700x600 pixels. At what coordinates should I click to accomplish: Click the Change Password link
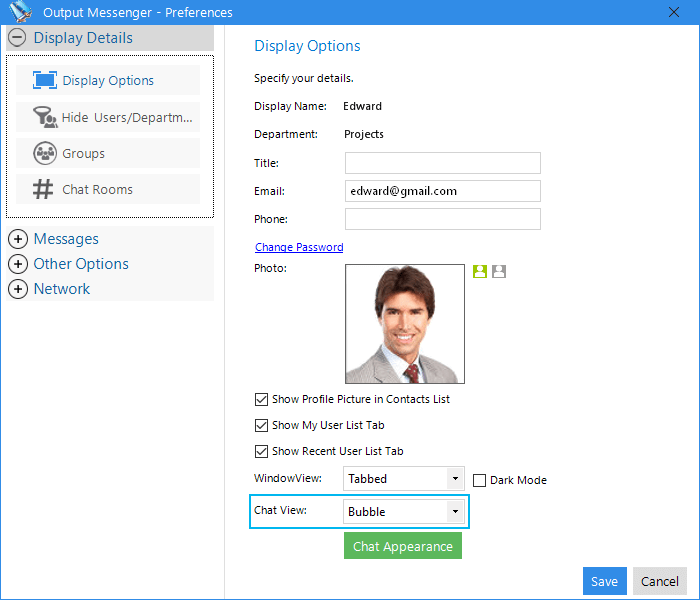(x=299, y=247)
